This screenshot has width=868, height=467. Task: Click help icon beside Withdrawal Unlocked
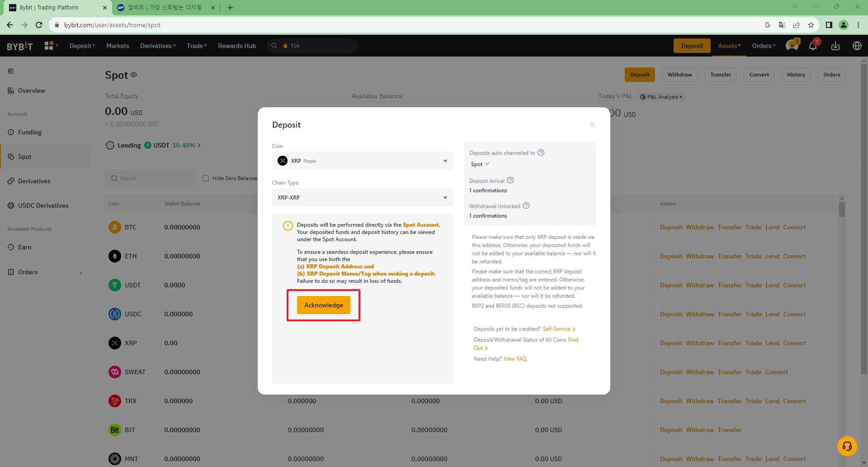pos(526,205)
